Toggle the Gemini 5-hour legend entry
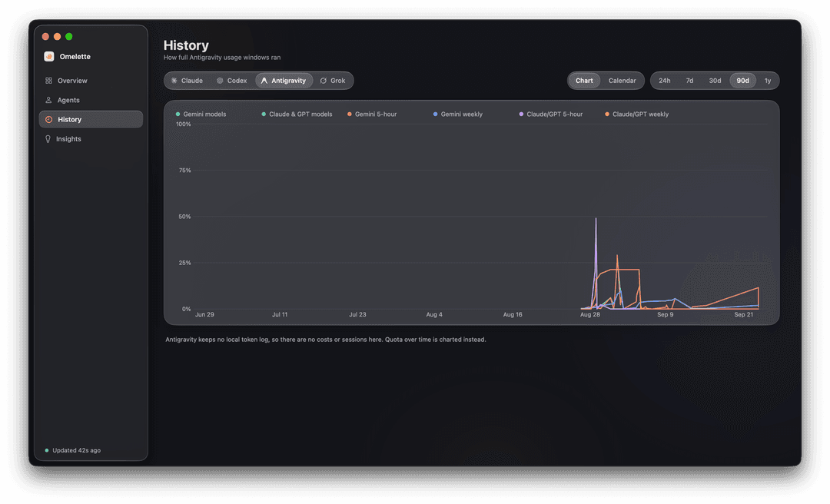 [x=372, y=114]
